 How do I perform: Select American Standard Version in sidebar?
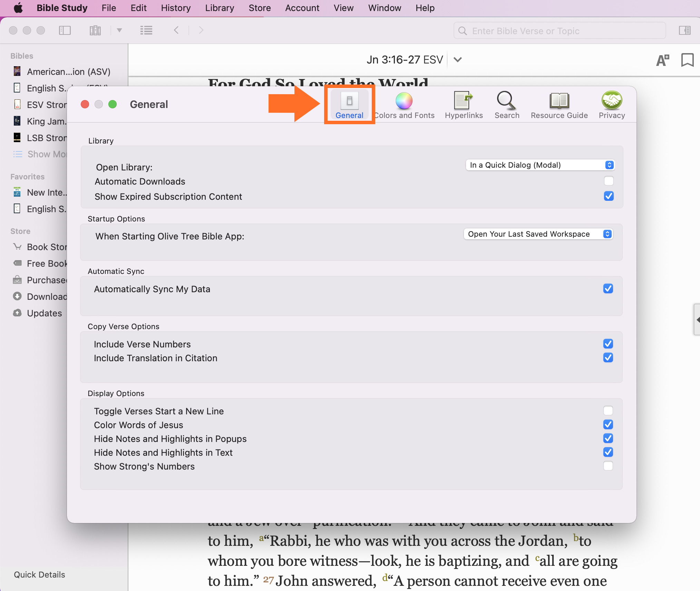(x=68, y=72)
